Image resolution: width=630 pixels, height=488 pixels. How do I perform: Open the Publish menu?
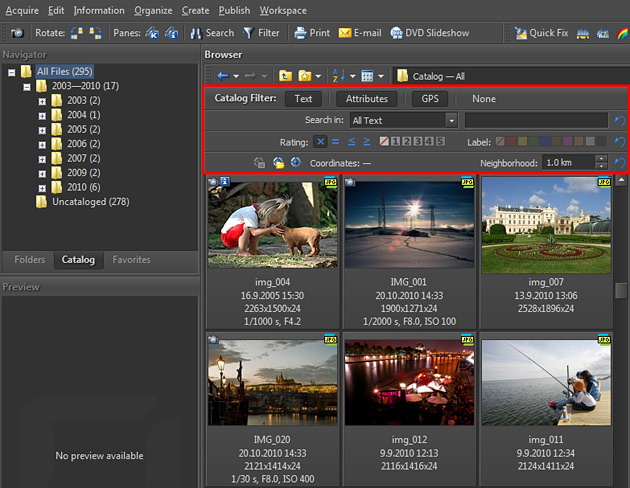(234, 10)
